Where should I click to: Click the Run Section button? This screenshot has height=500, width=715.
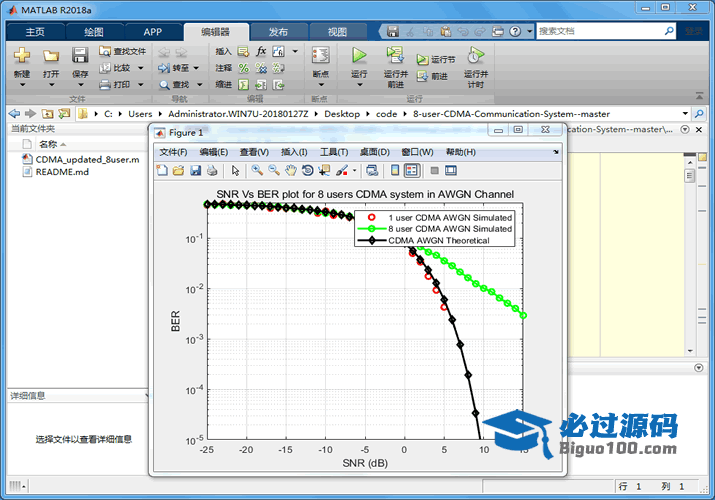point(435,59)
